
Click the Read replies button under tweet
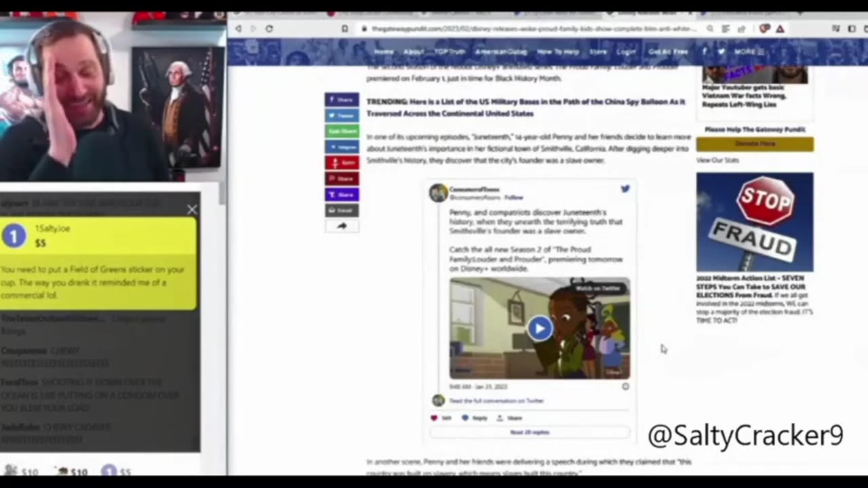click(x=530, y=432)
